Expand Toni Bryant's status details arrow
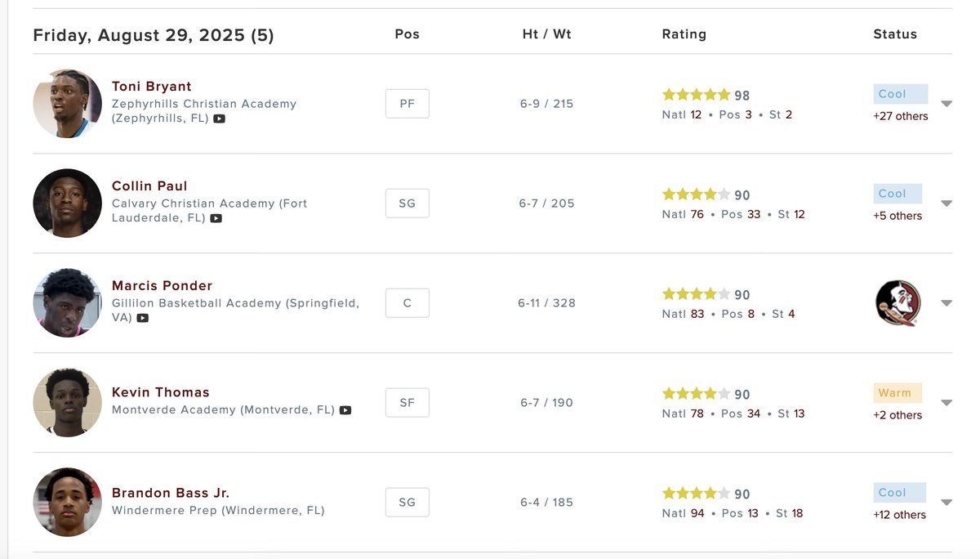980x559 pixels. [x=947, y=104]
